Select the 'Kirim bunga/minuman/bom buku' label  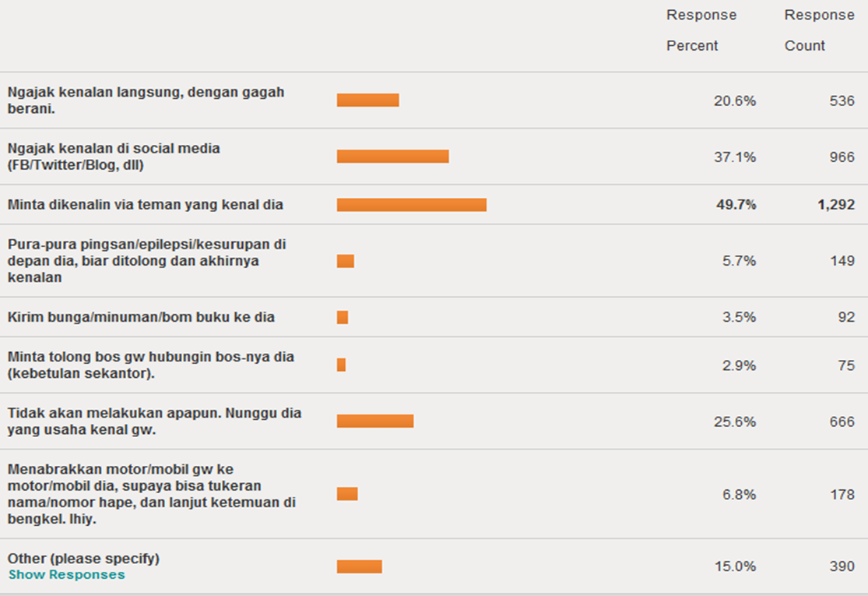[x=141, y=317]
